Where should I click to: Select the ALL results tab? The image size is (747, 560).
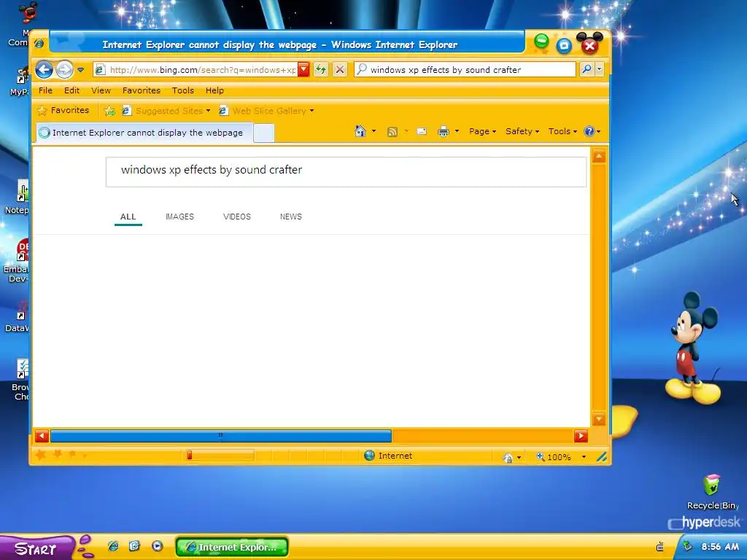click(x=128, y=217)
